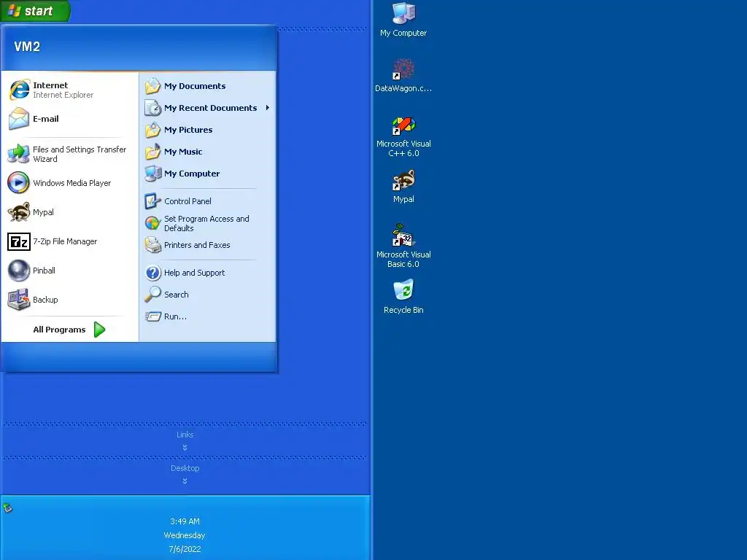Expand the My Recent Documents submenu

(x=208, y=108)
